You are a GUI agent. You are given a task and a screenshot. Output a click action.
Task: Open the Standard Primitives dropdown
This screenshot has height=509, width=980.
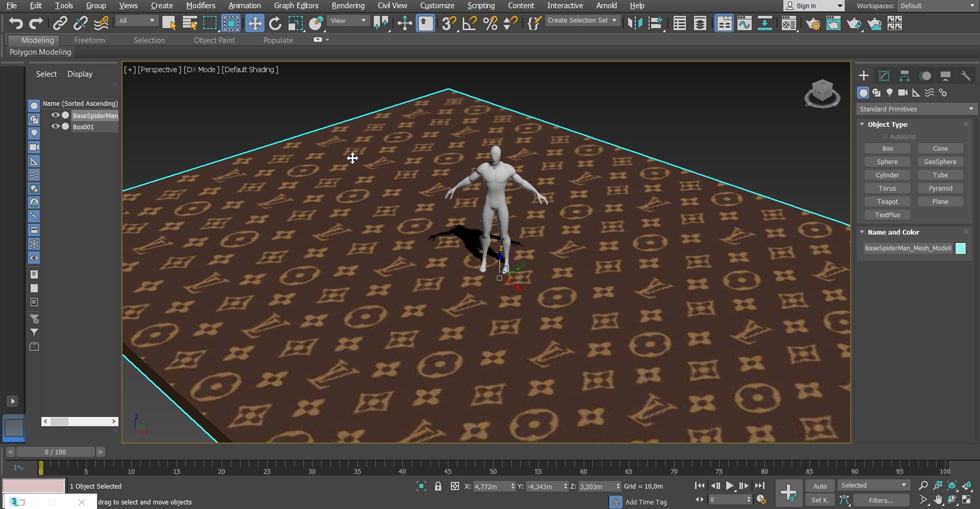coord(916,109)
